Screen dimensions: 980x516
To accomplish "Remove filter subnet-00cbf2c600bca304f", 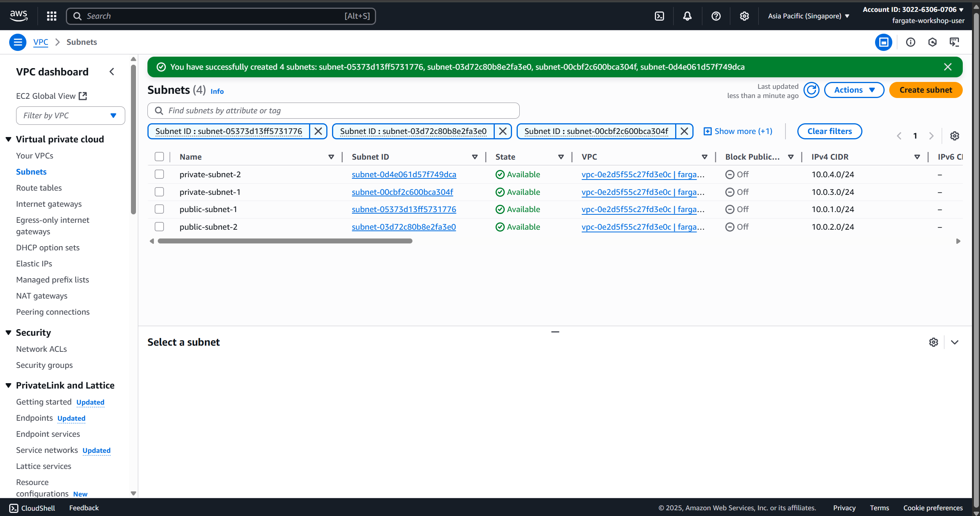I will point(684,131).
